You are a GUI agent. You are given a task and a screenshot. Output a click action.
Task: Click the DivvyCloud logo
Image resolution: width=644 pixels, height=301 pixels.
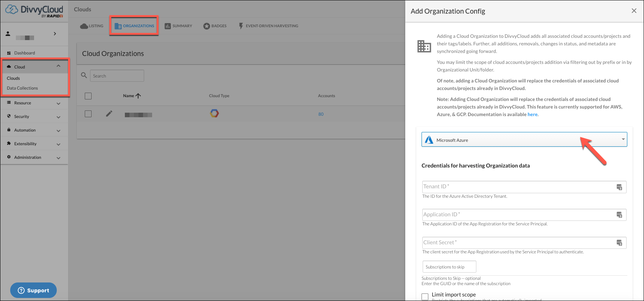coord(34,11)
